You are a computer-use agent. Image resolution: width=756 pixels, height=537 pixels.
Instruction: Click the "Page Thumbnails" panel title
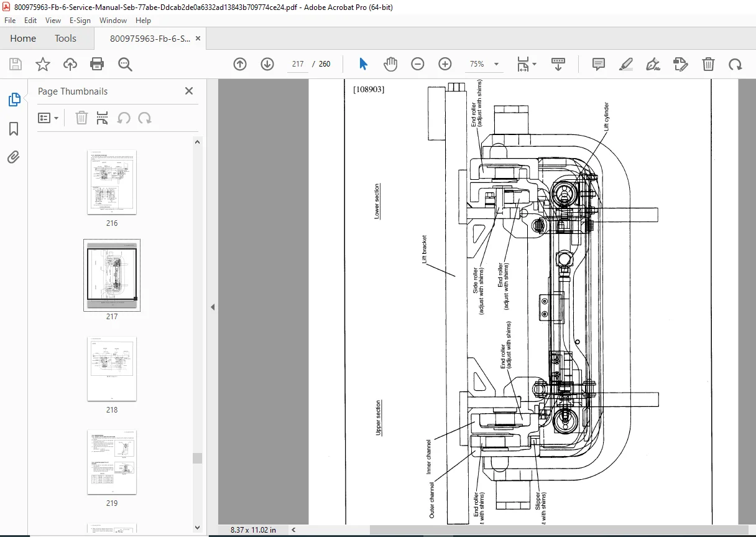point(73,91)
